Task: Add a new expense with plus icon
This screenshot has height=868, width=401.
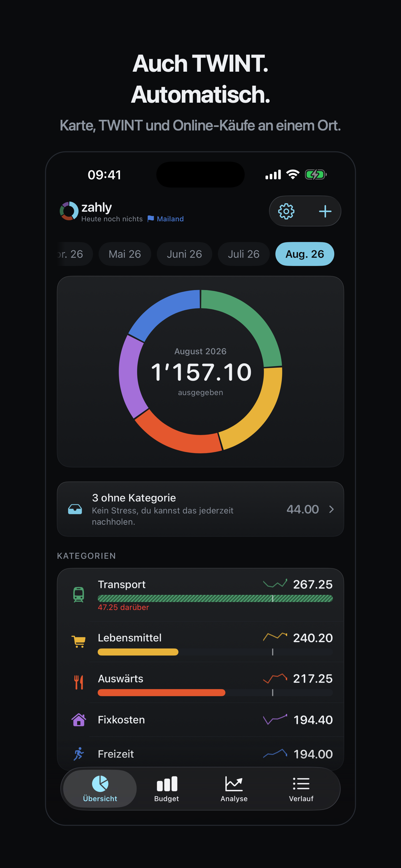Action: coord(325,211)
